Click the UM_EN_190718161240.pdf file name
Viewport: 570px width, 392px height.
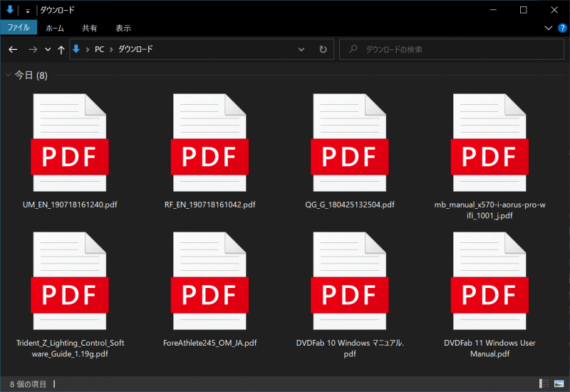70,205
